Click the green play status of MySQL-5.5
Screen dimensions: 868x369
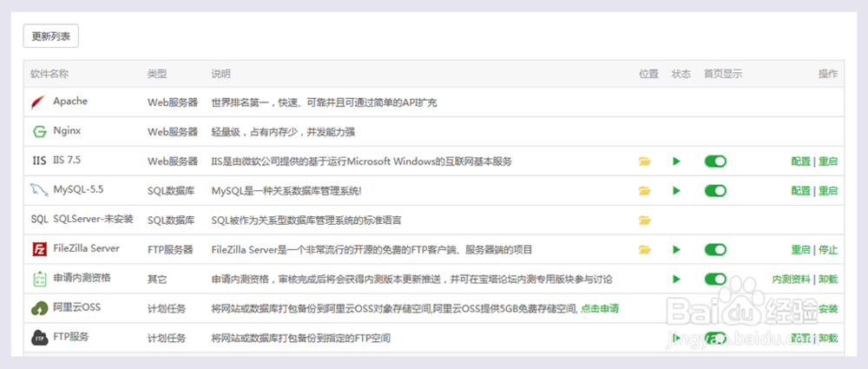(676, 191)
